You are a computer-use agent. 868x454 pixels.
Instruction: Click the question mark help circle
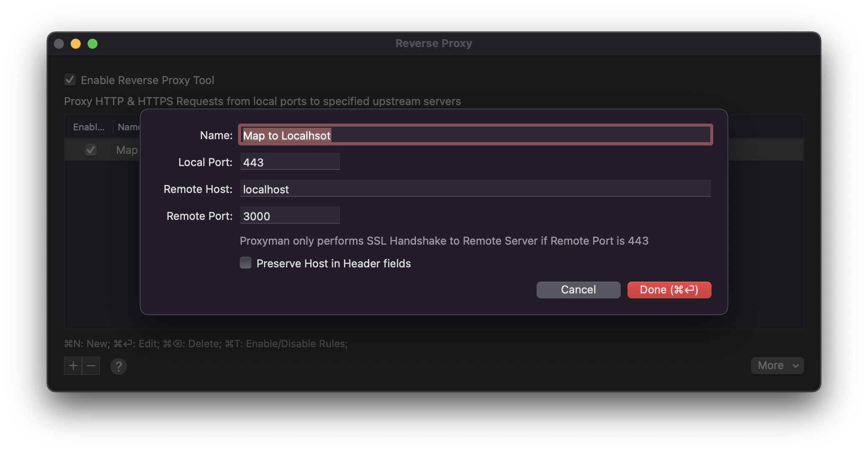coord(118,367)
